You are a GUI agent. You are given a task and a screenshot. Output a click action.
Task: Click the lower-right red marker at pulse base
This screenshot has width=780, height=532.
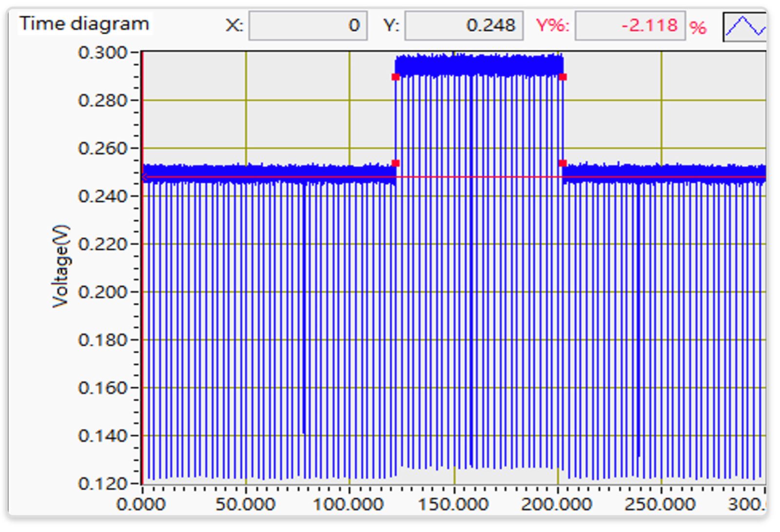click(563, 163)
